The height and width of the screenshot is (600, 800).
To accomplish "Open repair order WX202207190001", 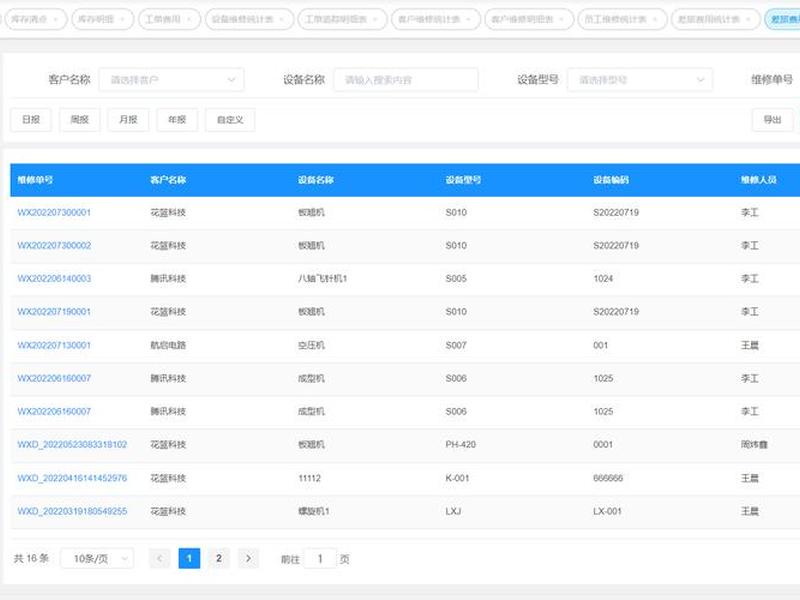I will click(54, 312).
